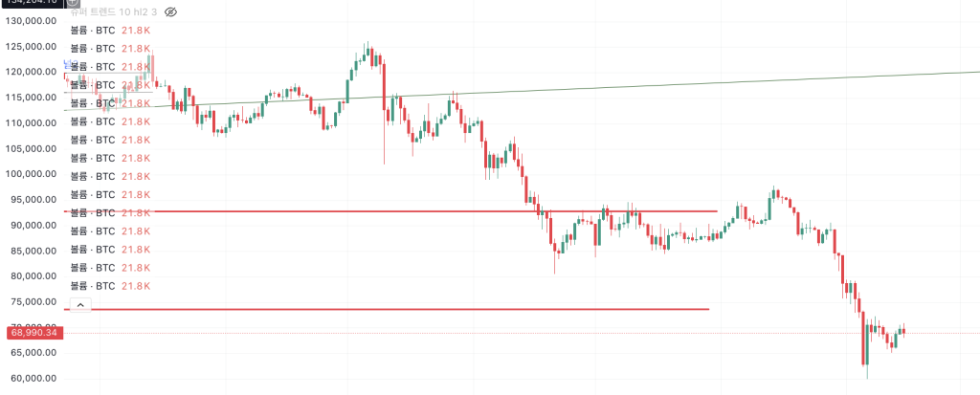Viewport: 980px width, 395px height.
Task: Click the plus icon atop the price axis
Action: click(x=73, y=2)
